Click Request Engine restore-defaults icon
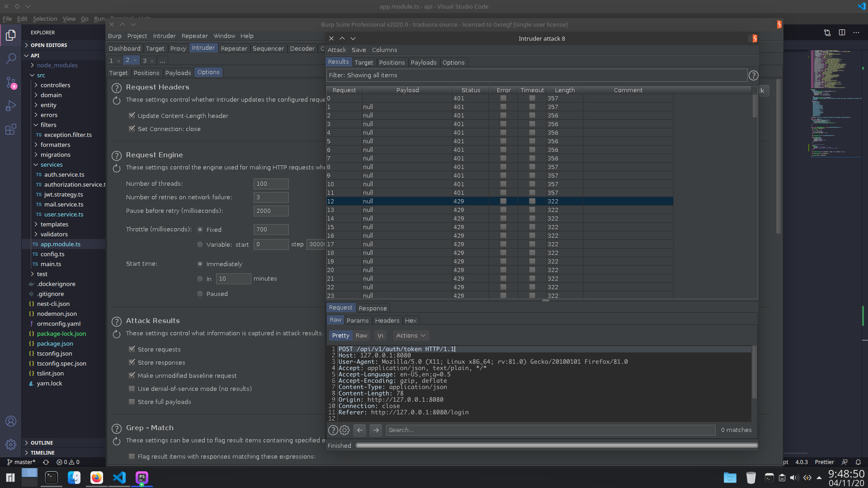This screenshot has width=868, height=488. tap(117, 168)
